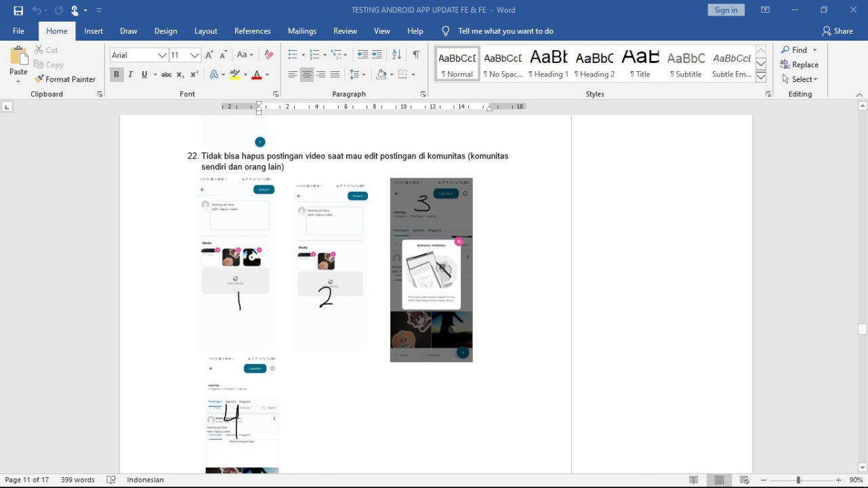Toggle Bold formatting
868x488 pixels.
[x=117, y=75]
